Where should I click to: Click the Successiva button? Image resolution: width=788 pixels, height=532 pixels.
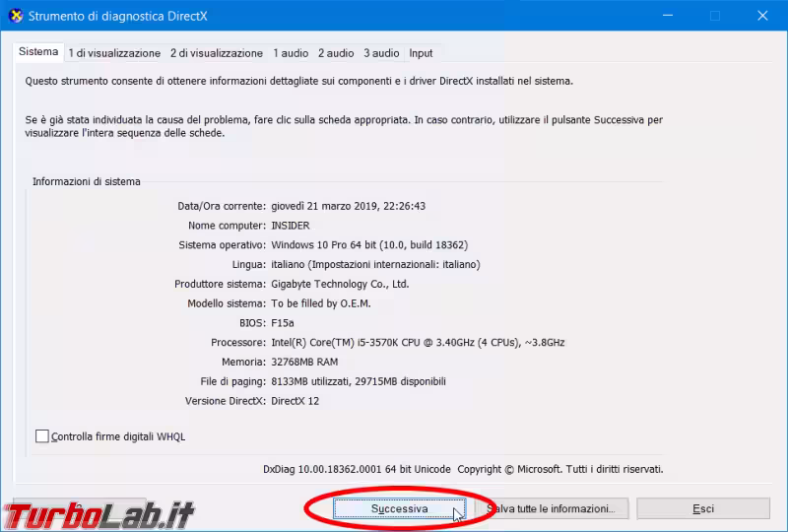pyautogui.click(x=400, y=509)
